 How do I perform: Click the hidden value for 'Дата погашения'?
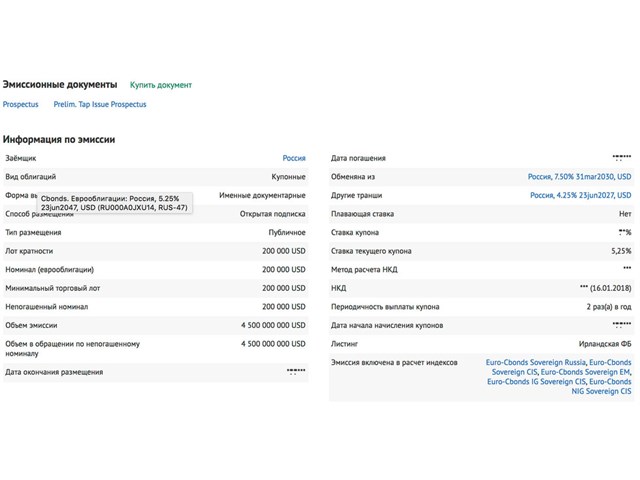point(622,157)
